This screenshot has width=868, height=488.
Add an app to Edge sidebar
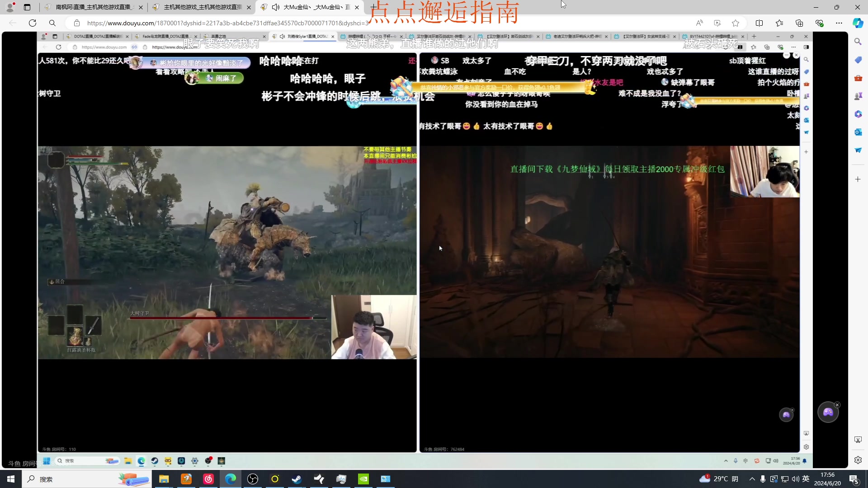click(858, 179)
